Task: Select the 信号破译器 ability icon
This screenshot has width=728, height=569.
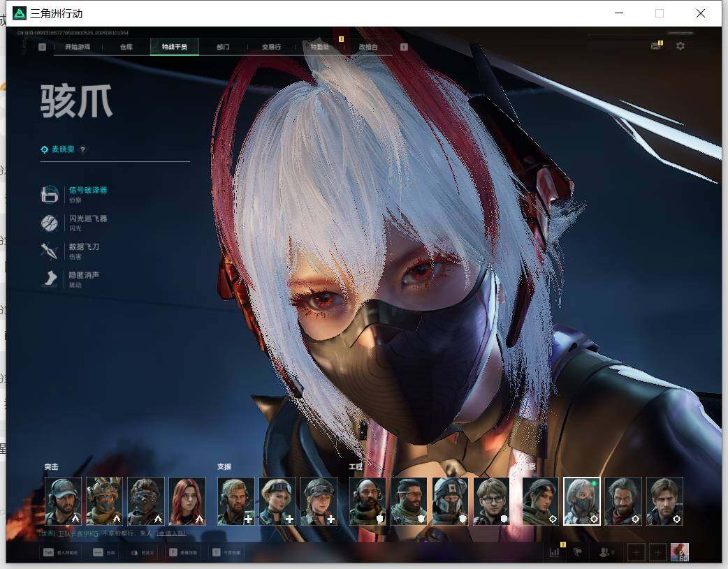Action: coord(49,194)
